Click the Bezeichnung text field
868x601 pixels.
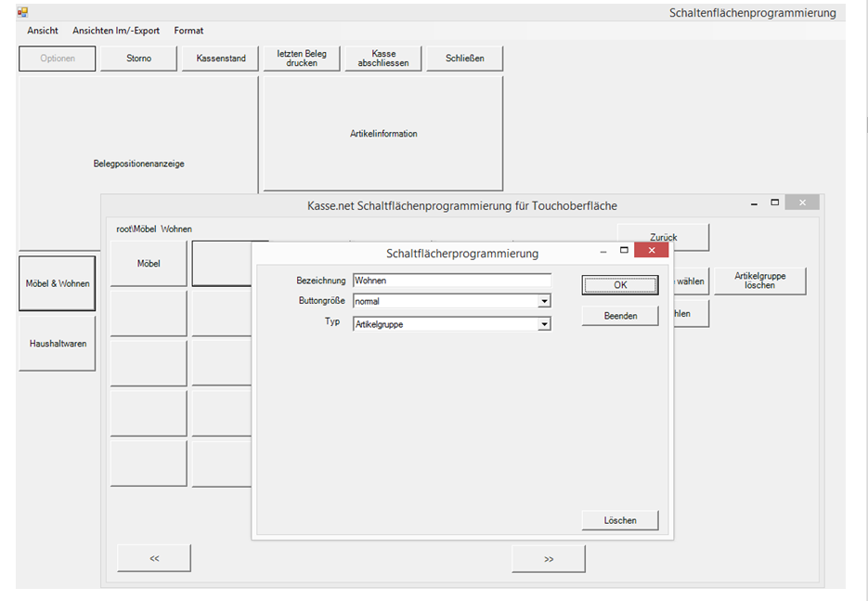tap(451, 281)
